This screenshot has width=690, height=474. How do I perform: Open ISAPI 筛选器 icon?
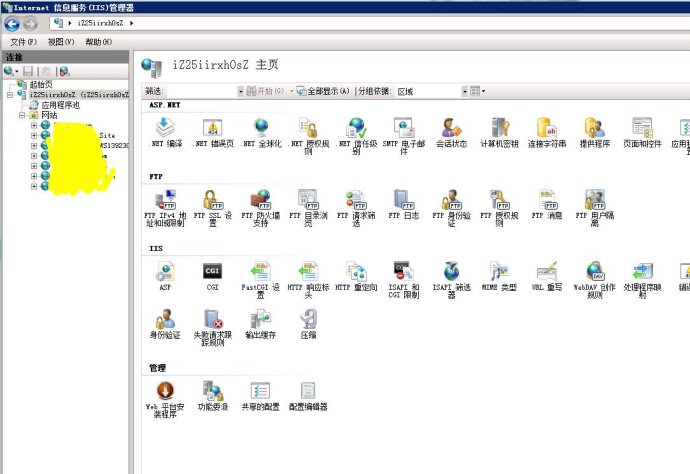451,272
